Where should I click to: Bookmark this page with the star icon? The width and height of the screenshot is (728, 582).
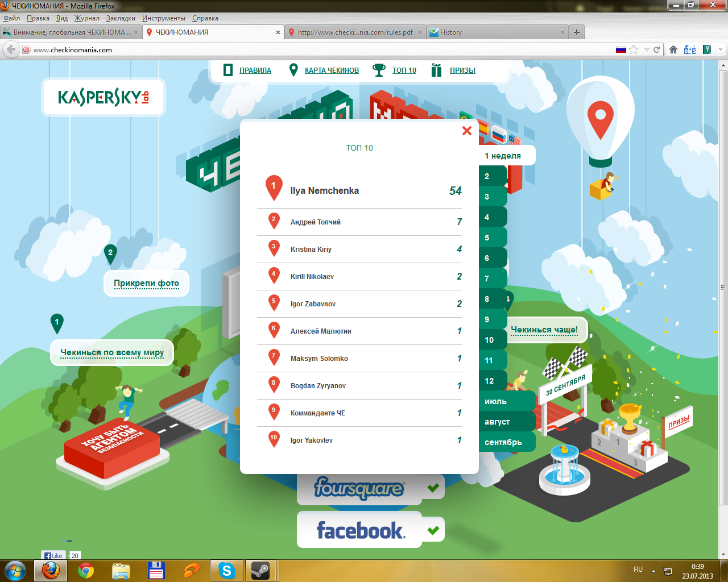(634, 49)
